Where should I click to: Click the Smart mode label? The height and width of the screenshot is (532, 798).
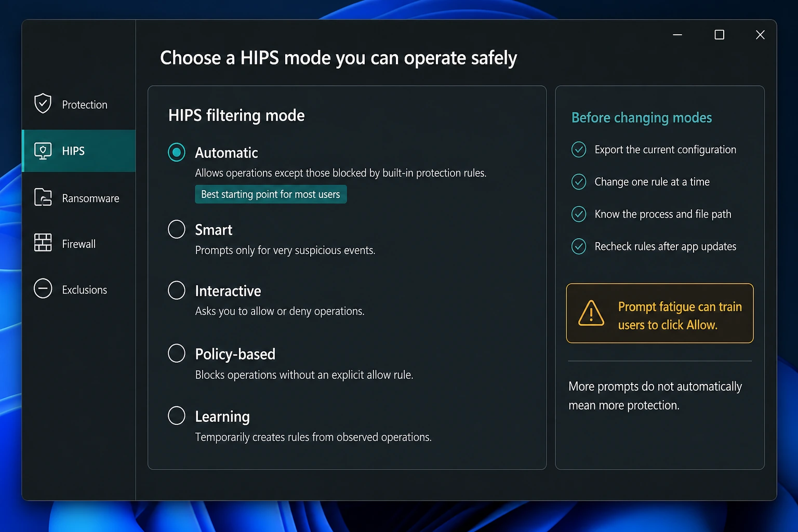pyautogui.click(x=214, y=230)
